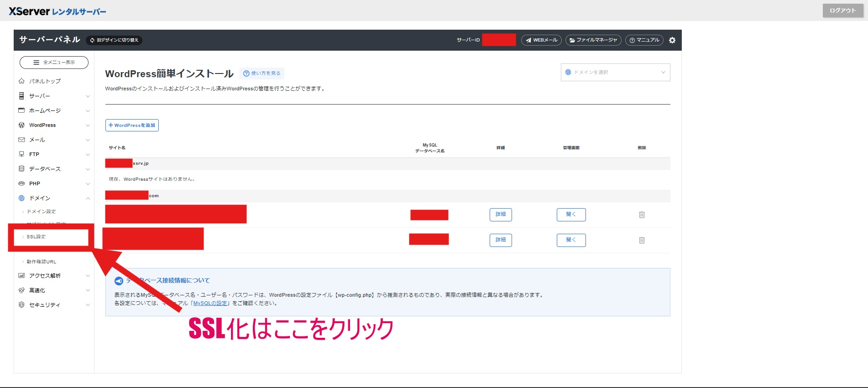
Task: Click the PHP badge icon
Action: 21,184
